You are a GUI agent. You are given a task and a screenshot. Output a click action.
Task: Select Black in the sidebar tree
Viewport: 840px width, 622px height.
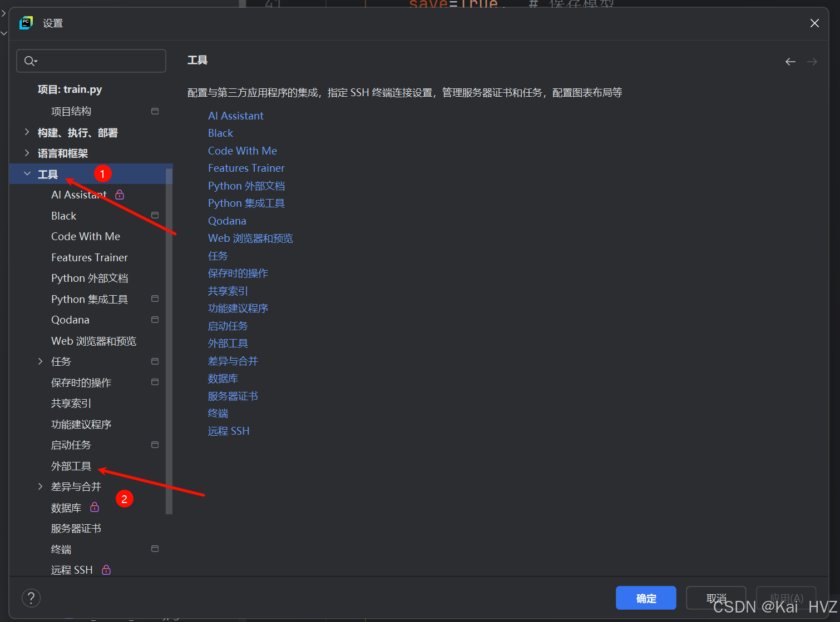pyautogui.click(x=64, y=216)
